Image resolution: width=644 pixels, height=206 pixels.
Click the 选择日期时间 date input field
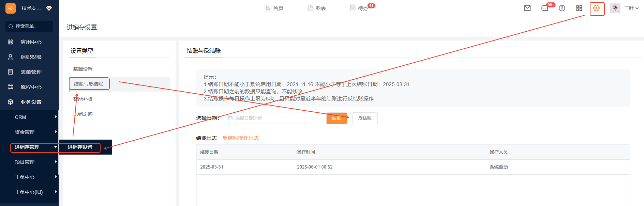pyautogui.click(x=265, y=118)
